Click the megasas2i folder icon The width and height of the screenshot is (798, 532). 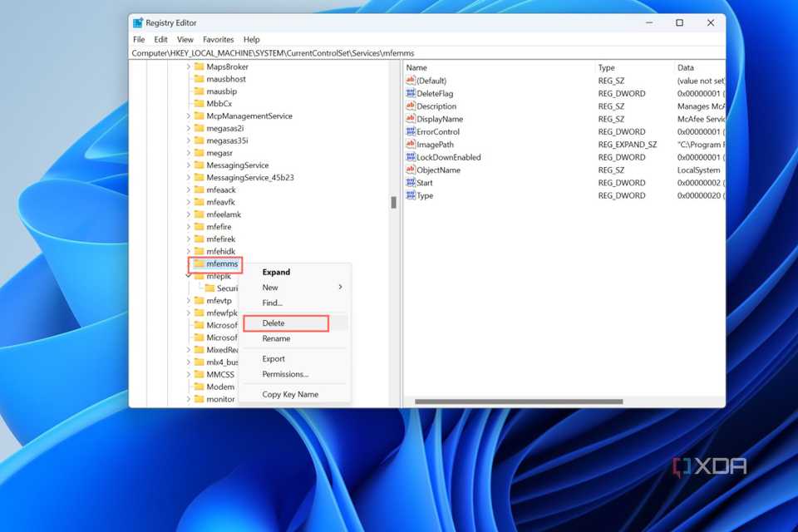[x=199, y=128]
